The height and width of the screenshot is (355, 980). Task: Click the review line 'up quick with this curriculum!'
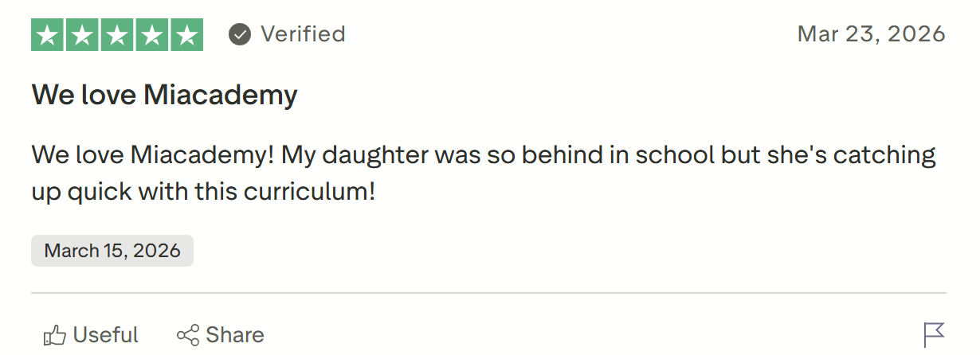pyautogui.click(x=203, y=193)
